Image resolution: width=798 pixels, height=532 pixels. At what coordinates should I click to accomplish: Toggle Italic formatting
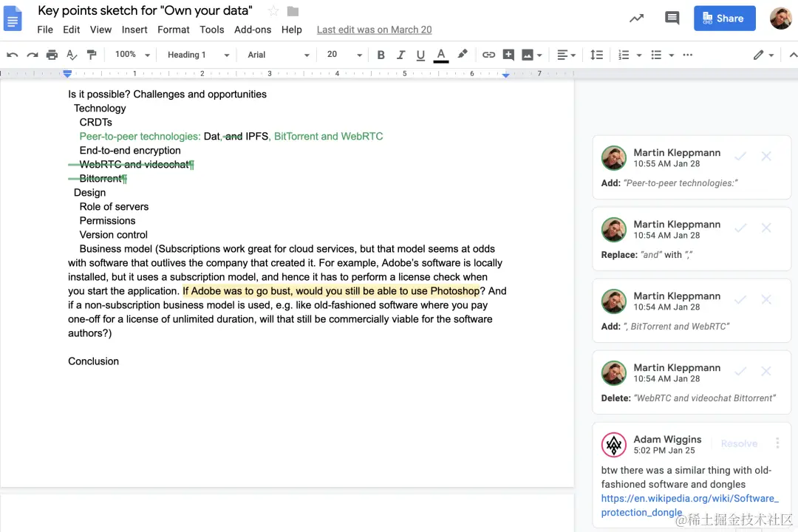tap(400, 55)
